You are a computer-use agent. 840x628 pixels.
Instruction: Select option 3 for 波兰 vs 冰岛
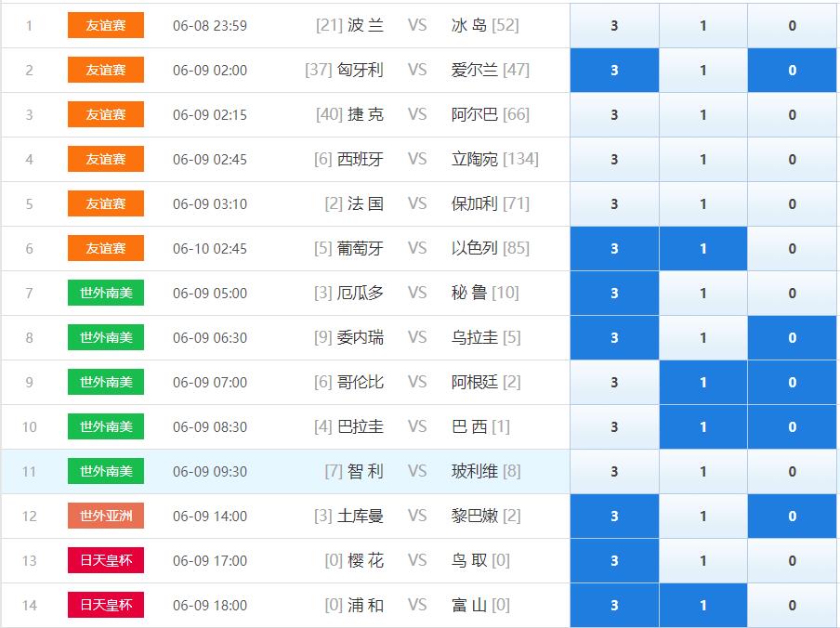(x=614, y=26)
